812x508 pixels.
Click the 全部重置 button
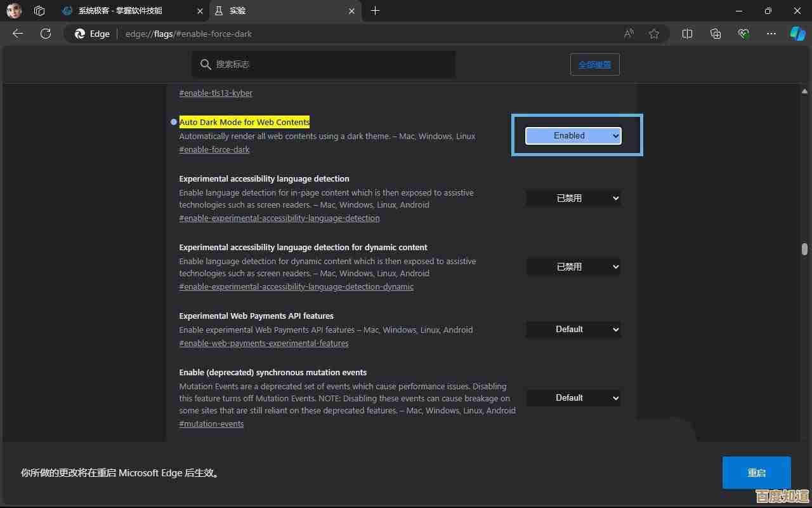coord(594,64)
